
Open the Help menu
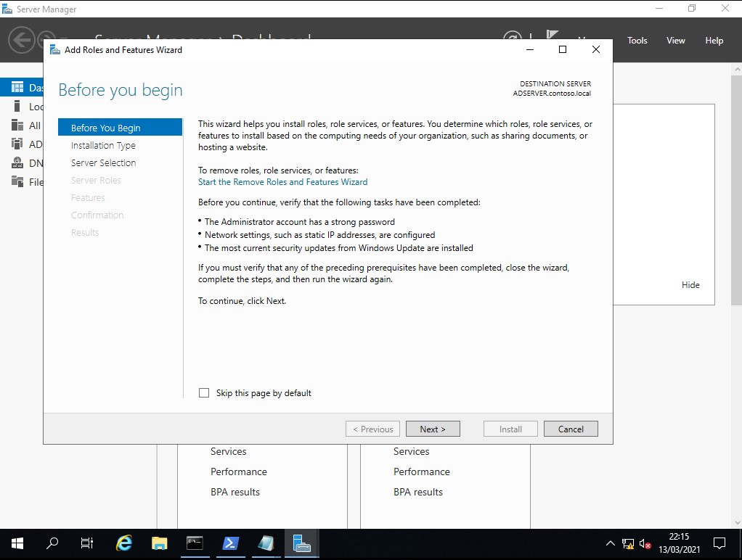pos(714,41)
